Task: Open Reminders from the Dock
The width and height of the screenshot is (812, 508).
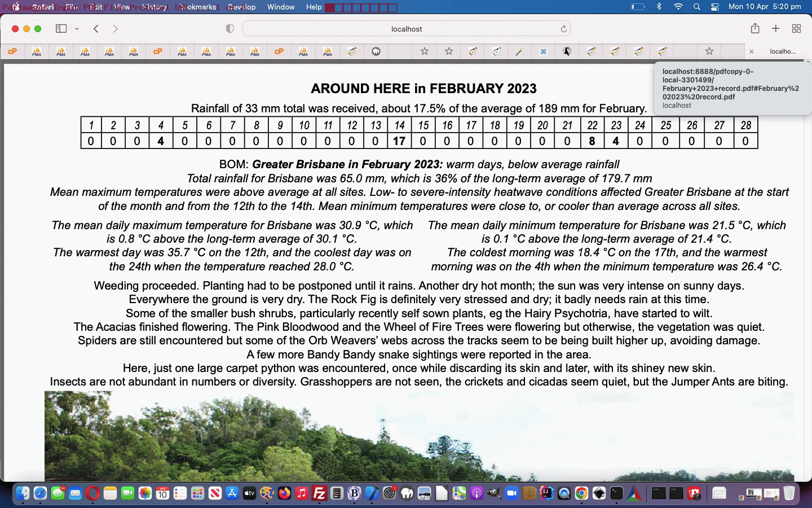Action: [180, 493]
